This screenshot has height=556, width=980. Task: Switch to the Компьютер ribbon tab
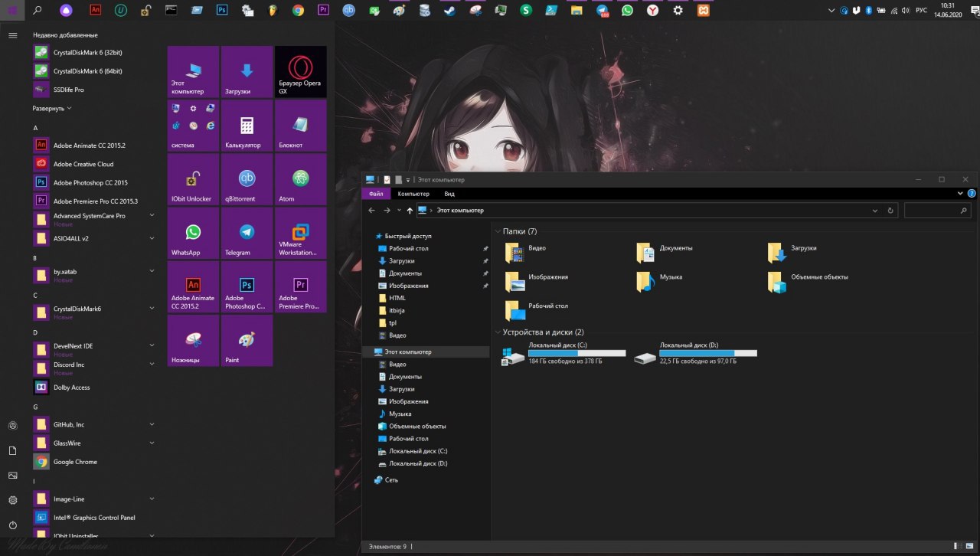tap(413, 194)
